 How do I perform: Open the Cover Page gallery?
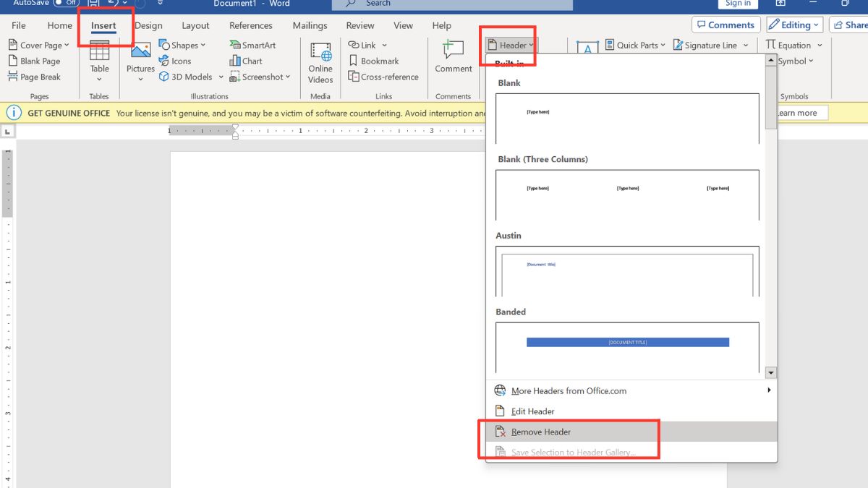pos(38,45)
